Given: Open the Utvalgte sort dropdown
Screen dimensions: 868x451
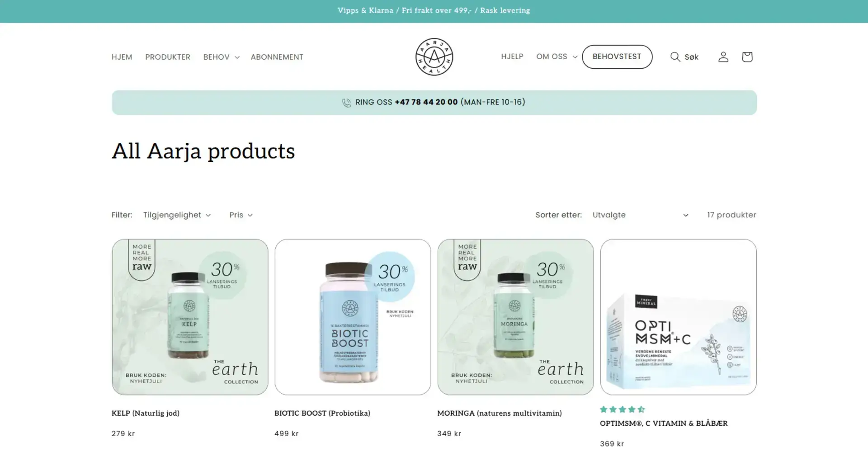Looking at the screenshot, I should [640, 215].
